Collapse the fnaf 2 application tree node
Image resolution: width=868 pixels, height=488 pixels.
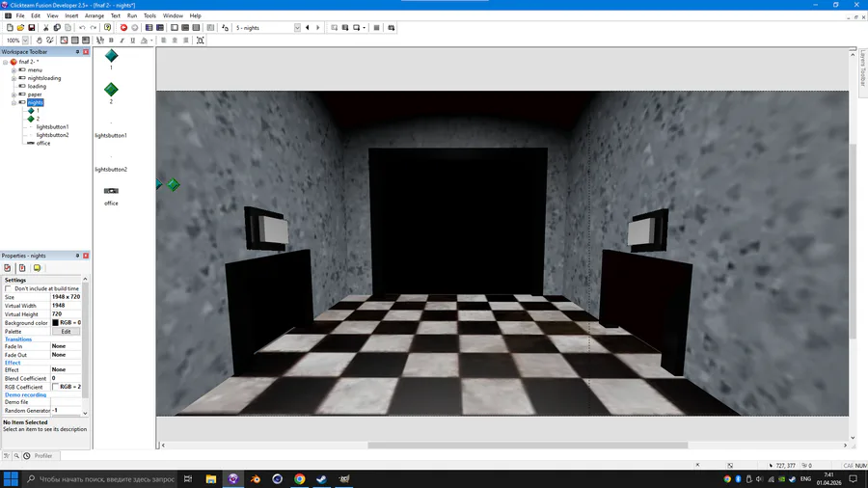(x=6, y=62)
